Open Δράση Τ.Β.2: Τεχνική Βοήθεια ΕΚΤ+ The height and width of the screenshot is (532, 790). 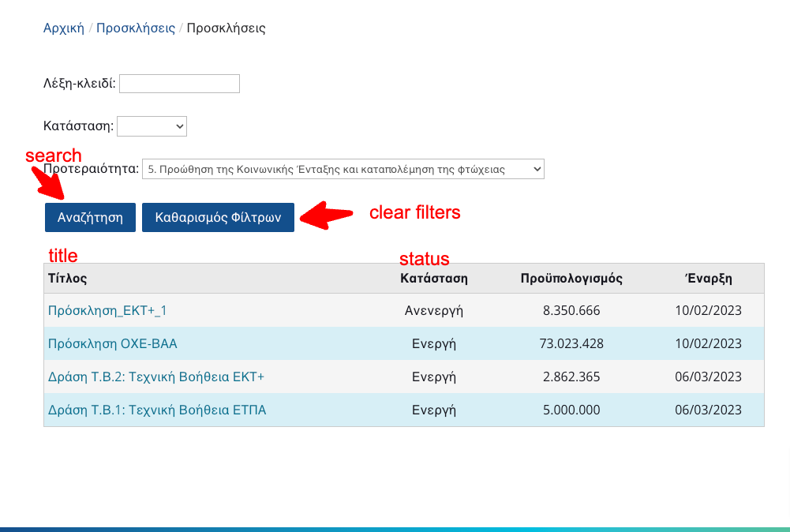(x=155, y=377)
